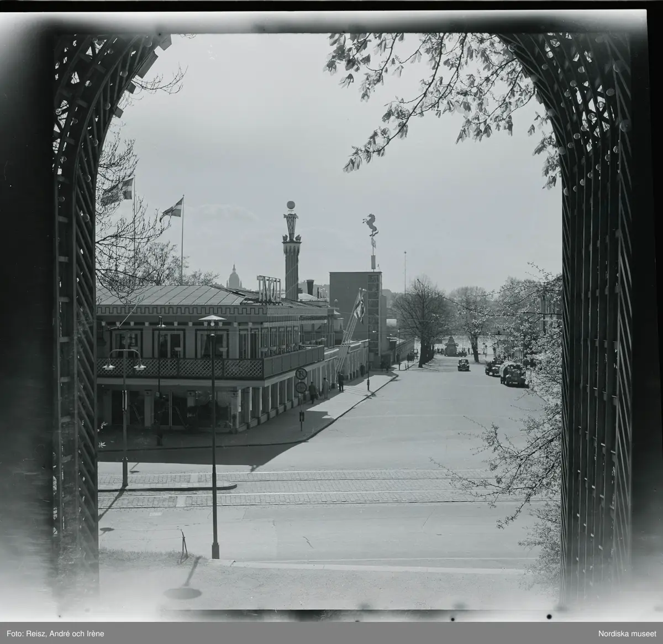Screen dimensions: 663x644
Task: Select the distant church dome on the skyline
Action: 234,276
